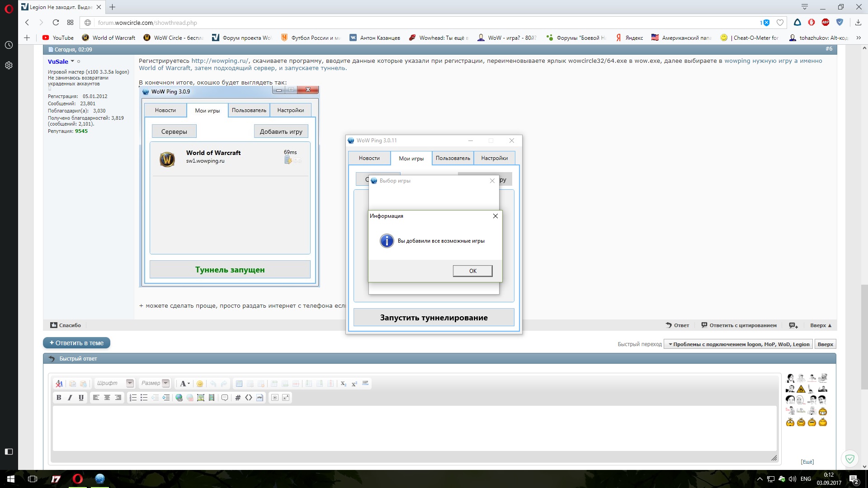
Task: Click inside the quick reply text area
Action: pyautogui.click(x=414, y=427)
